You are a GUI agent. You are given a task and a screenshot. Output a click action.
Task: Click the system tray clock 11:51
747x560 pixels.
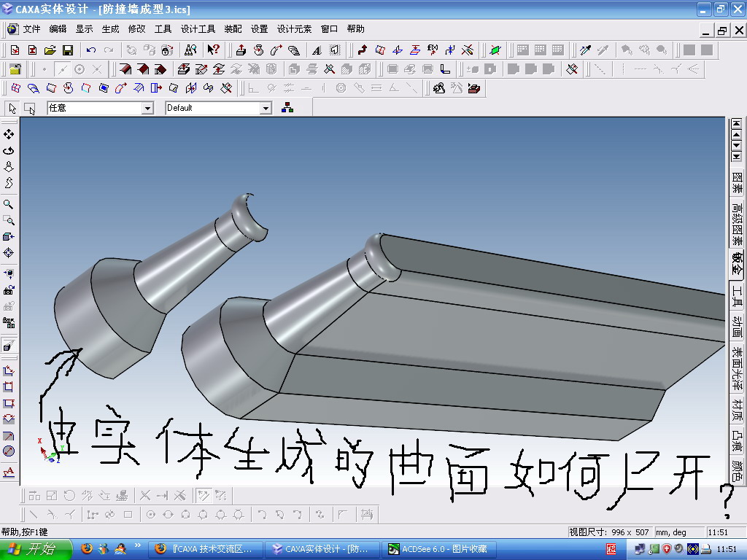click(x=727, y=549)
